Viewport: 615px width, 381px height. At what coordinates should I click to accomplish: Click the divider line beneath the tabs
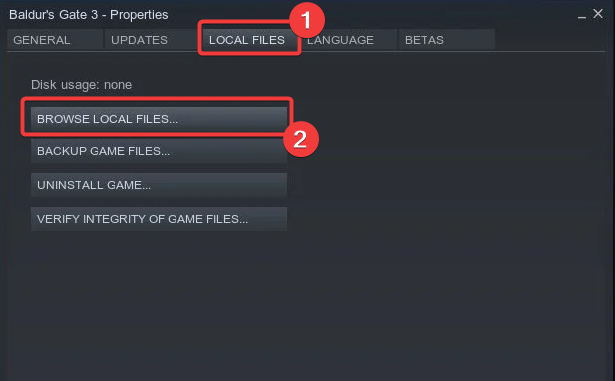[x=306, y=52]
